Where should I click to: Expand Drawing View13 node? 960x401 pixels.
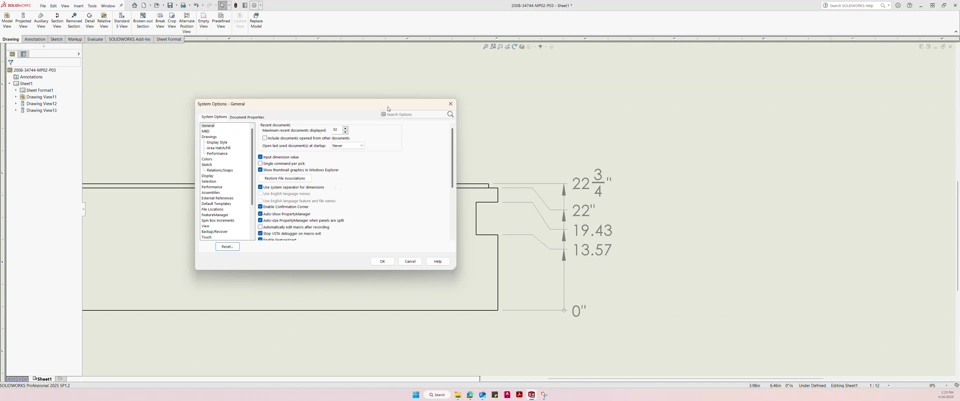tap(16, 110)
